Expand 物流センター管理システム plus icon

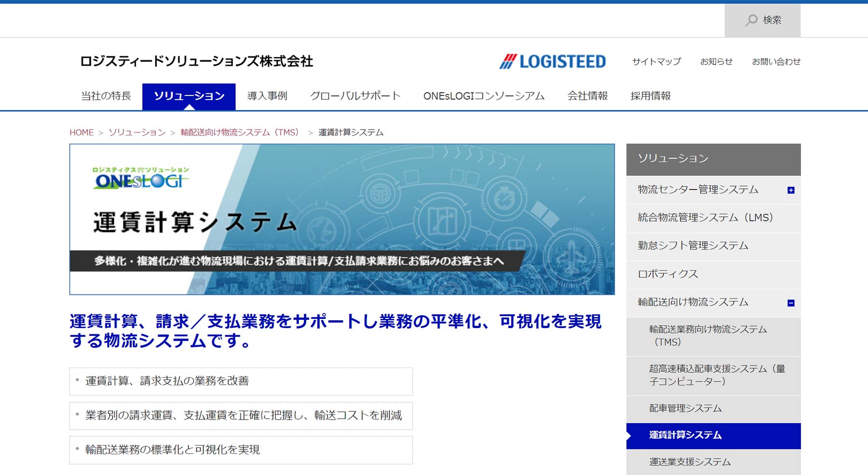tap(791, 190)
